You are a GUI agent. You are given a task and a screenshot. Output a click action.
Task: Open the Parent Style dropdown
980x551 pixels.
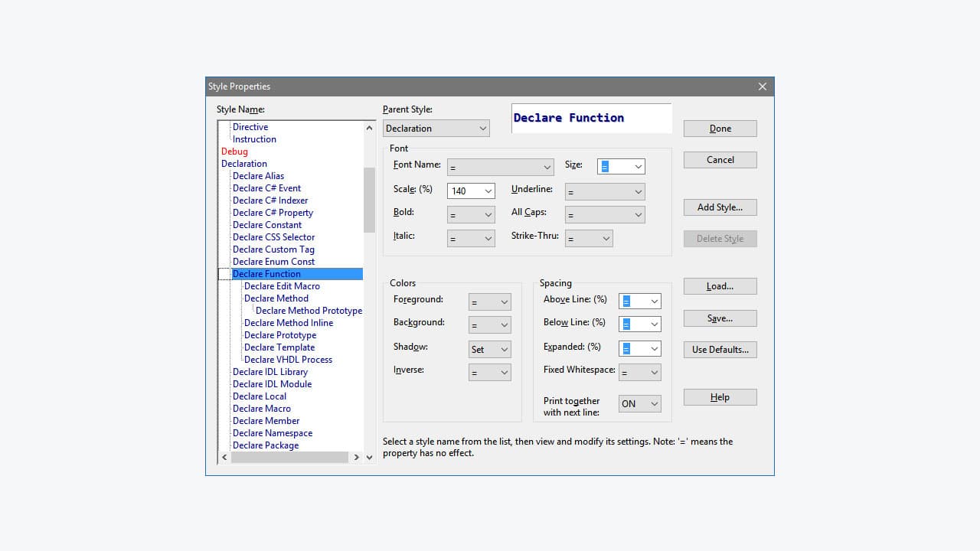point(435,128)
